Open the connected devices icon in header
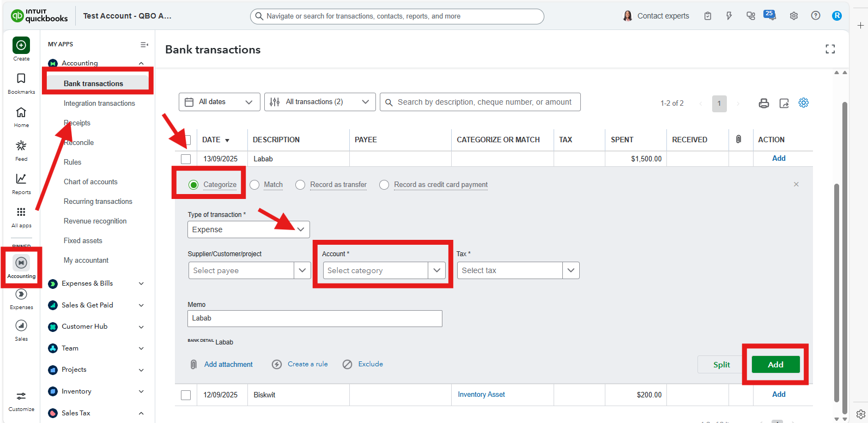The height and width of the screenshot is (423, 868). coord(751,16)
